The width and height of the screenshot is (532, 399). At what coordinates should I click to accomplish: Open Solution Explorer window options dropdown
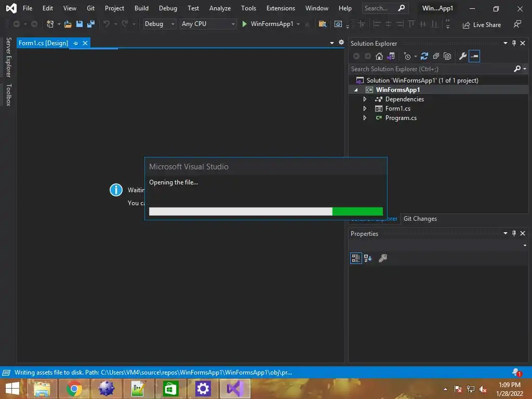point(506,43)
